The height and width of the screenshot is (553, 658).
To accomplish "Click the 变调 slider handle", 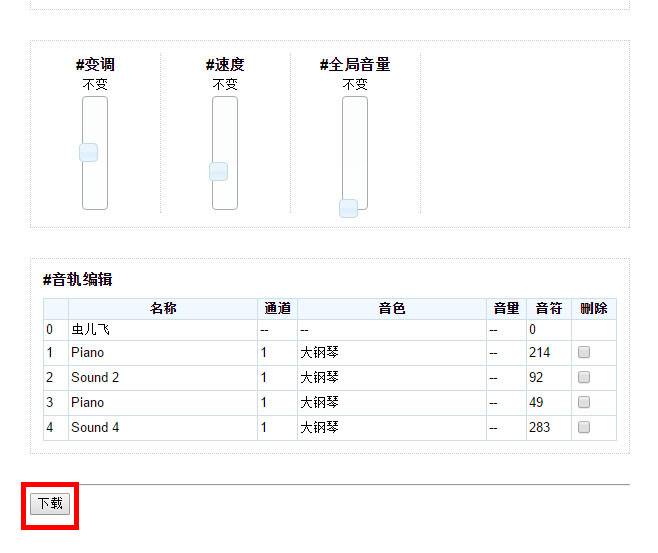I will coord(89,153).
